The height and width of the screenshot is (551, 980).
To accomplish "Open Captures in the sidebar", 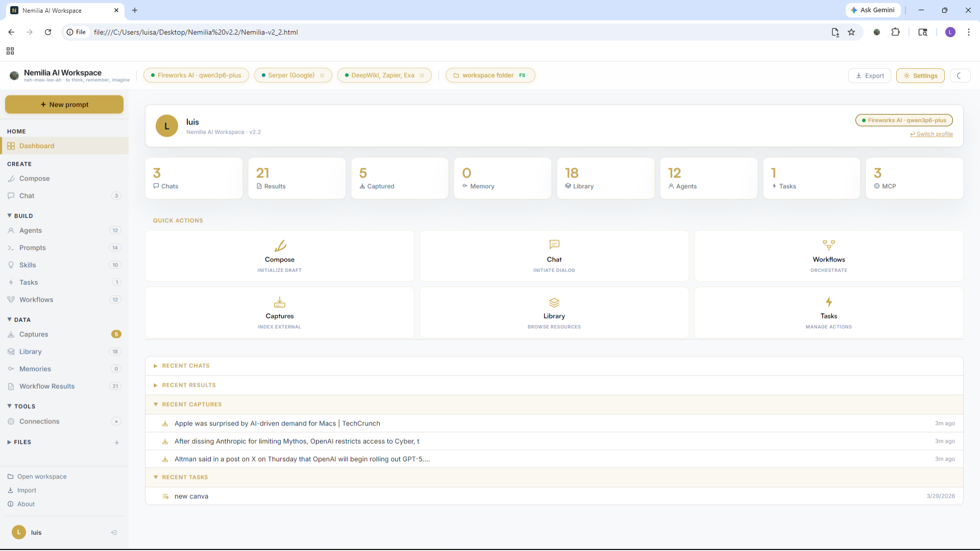I will 64,335.
